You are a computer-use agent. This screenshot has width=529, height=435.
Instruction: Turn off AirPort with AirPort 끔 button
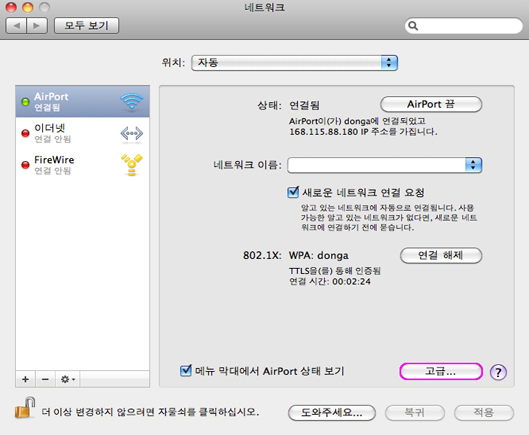431,104
